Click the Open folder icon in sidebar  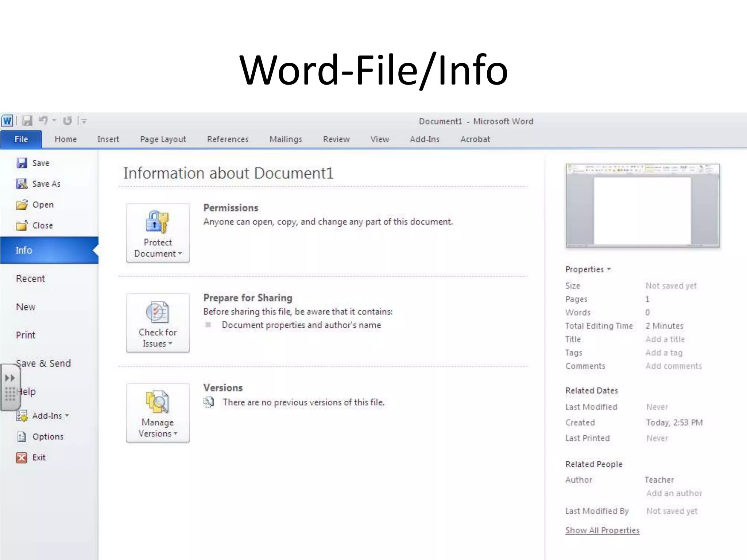pyautogui.click(x=22, y=205)
